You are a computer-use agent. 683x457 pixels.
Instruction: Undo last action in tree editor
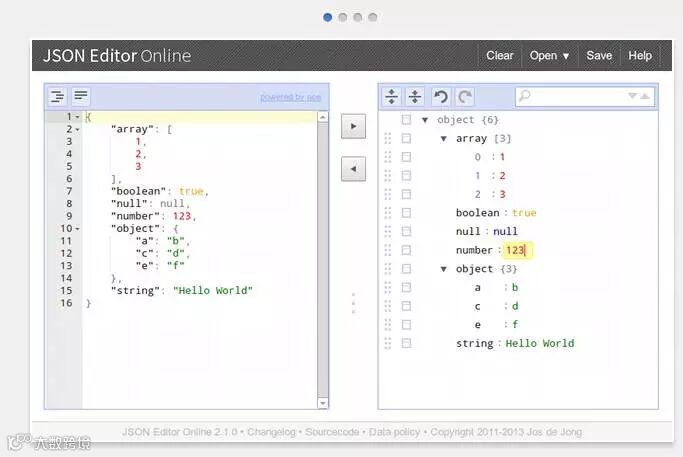[x=441, y=97]
